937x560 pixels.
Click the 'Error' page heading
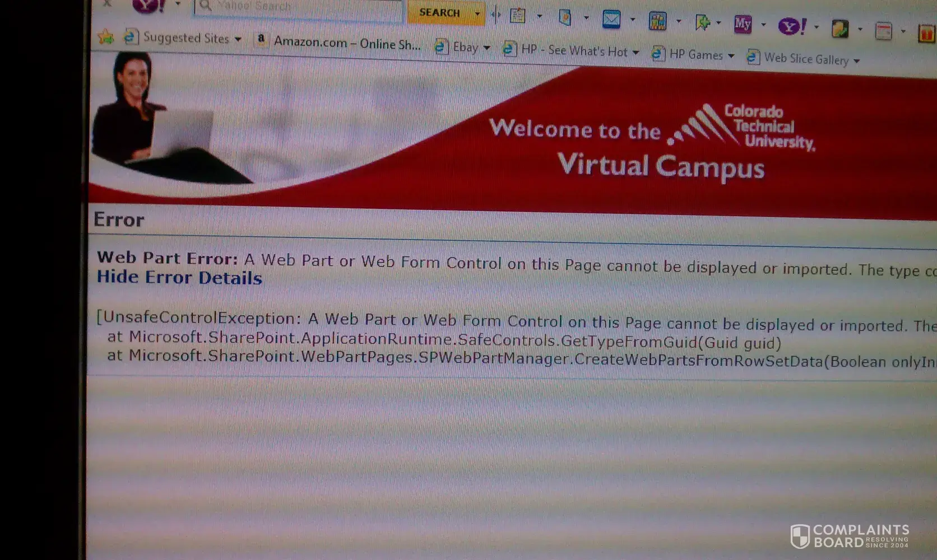click(x=119, y=220)
